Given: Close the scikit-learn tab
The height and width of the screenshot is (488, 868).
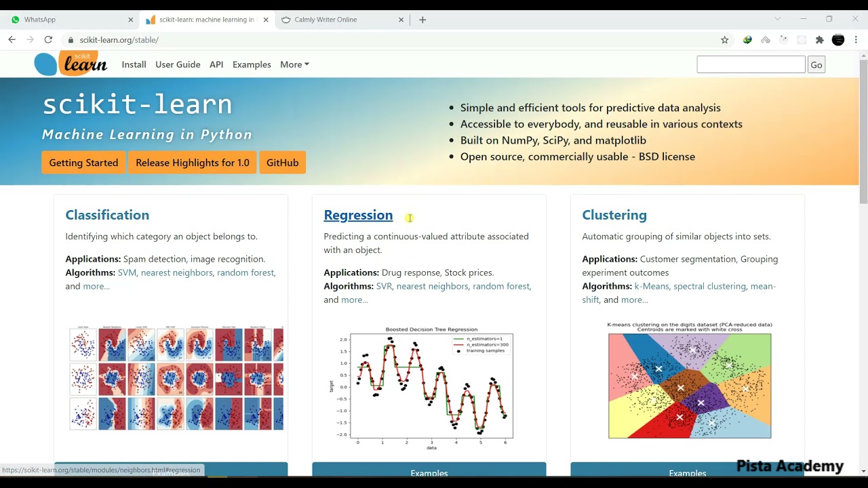Looking at the screenshot, I should point(266,20).
